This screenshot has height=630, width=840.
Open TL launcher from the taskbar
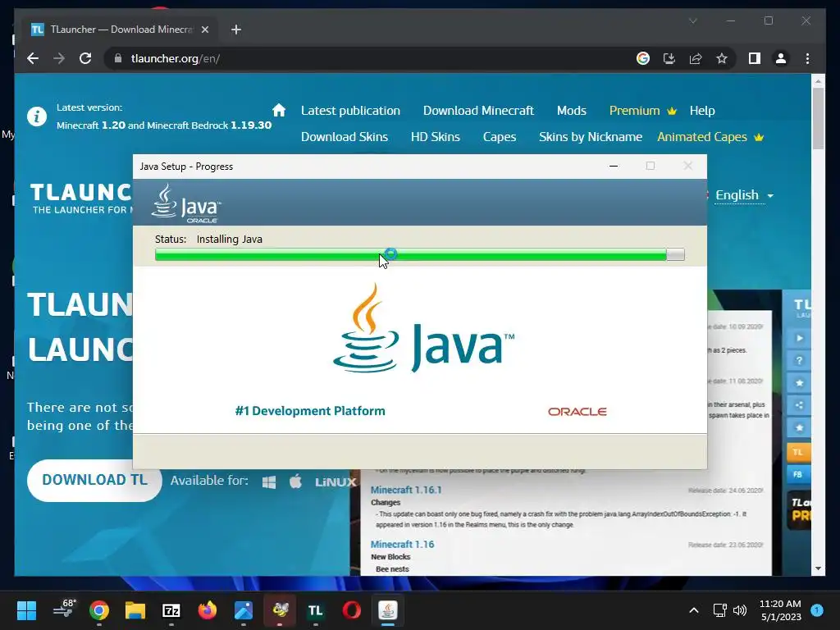coord(316,610)
